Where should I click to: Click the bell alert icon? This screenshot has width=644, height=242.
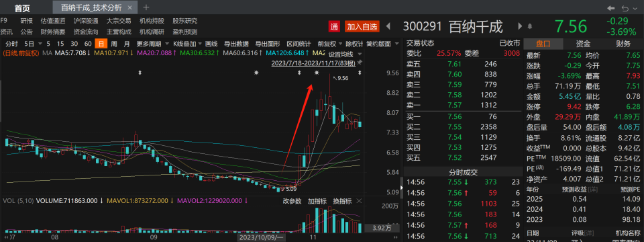pyautogui.click(x=530, y=26)
